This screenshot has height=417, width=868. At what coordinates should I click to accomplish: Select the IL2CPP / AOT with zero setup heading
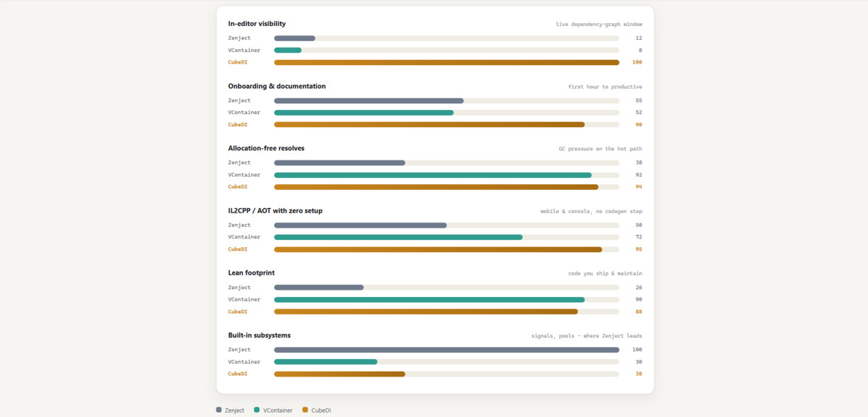click(x=276, y=210)
